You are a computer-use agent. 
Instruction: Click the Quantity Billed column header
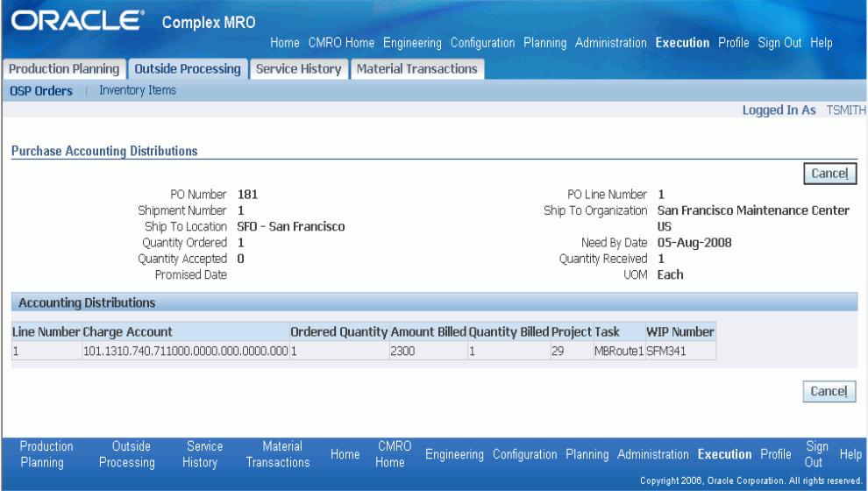click(509, 332)
